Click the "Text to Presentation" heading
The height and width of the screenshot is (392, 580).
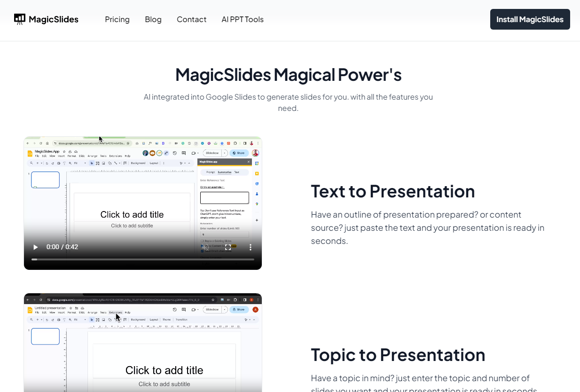point(393,191)
